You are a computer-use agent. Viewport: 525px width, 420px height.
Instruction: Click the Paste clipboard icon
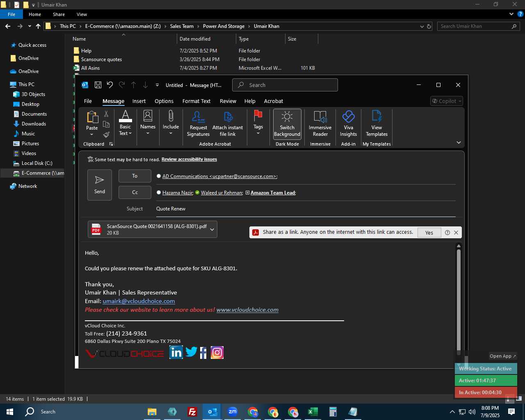[92, 117]
